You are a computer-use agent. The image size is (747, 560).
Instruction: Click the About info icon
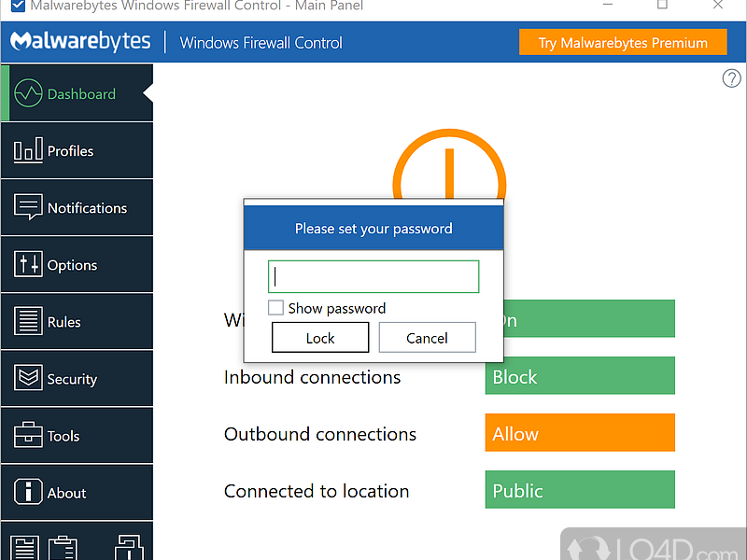click(x=28, y=492)
